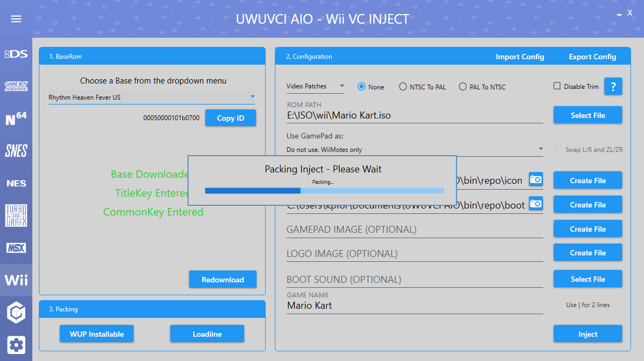
Task: Switch to the GameCube injector
Action: [16, 313]
